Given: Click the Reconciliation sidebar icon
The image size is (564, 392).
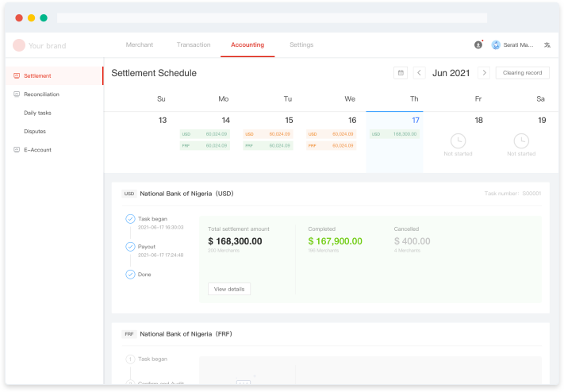Looking at the screenshot, I should click(17, 94).
